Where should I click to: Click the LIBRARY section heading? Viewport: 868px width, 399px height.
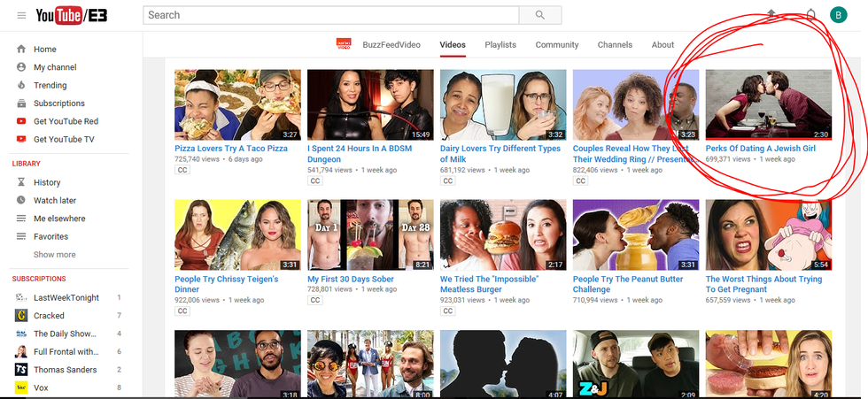[x=26, y=164]
